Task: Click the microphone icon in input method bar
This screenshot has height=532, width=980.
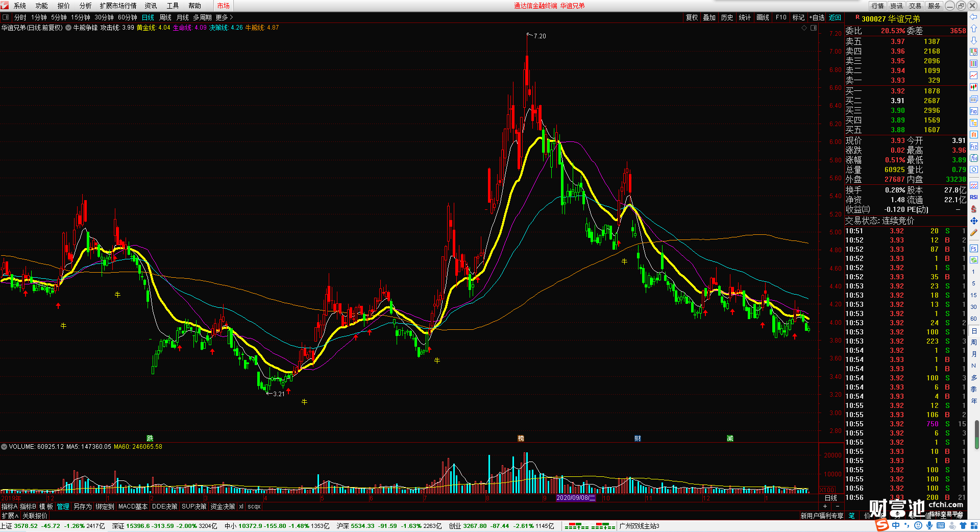Action: pyautogui.click(x=929, y=525)
